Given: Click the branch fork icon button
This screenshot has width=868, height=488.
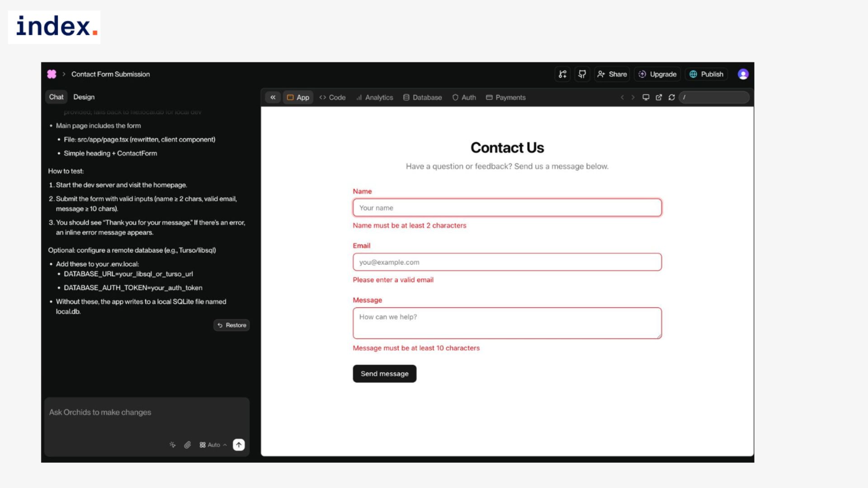Looking at the screenshot, I should tap(562, 74).
